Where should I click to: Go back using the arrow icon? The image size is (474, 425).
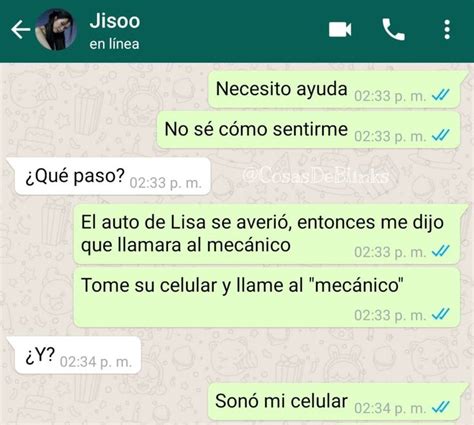pyautogui.click(x=20, y=30)
